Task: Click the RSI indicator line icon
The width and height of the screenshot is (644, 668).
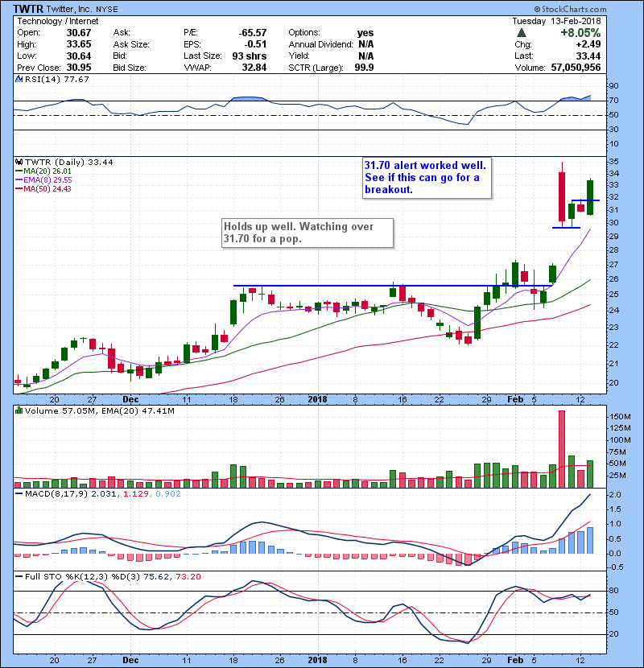Action: point(19,79)
